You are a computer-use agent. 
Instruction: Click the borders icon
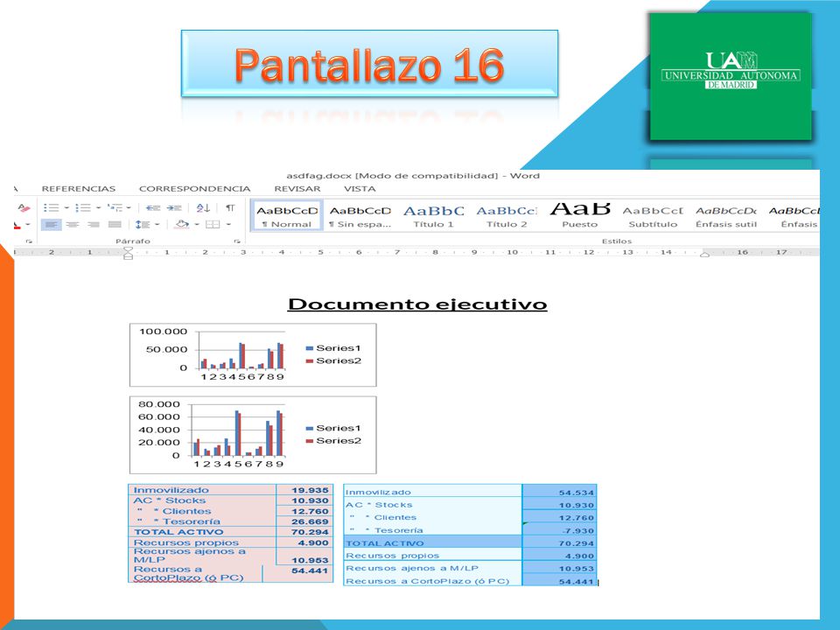pyautogui.click(x=213, y=225)
